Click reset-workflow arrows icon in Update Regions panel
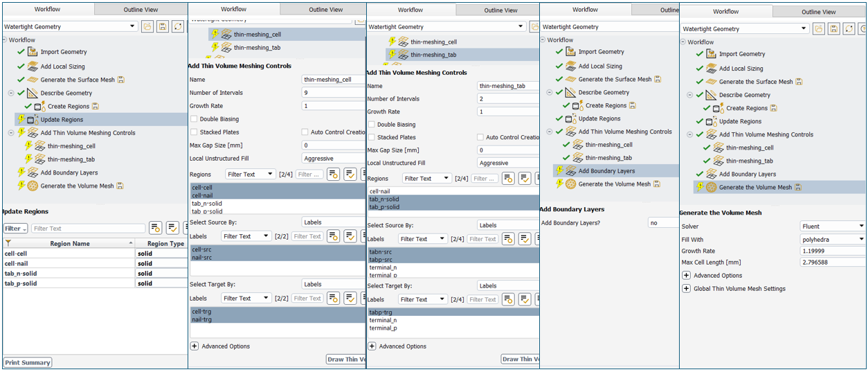868x372 pixels. pos(178,26)
